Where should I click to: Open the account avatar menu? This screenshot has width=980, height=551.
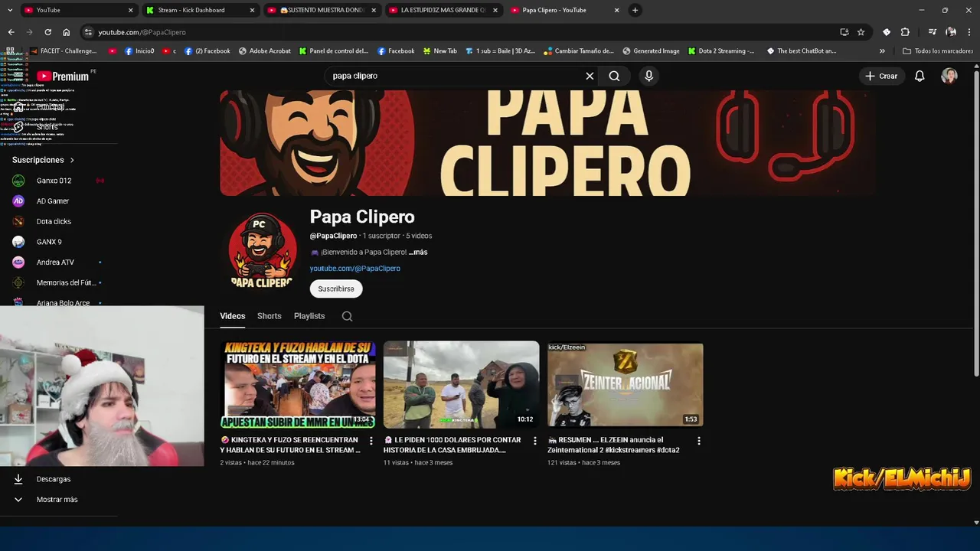949,76
